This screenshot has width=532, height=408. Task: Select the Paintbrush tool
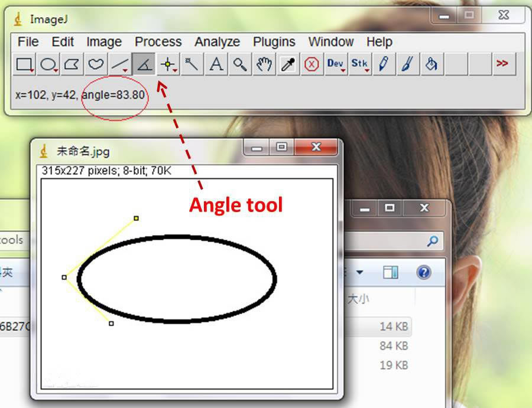[x=408, y=64]
